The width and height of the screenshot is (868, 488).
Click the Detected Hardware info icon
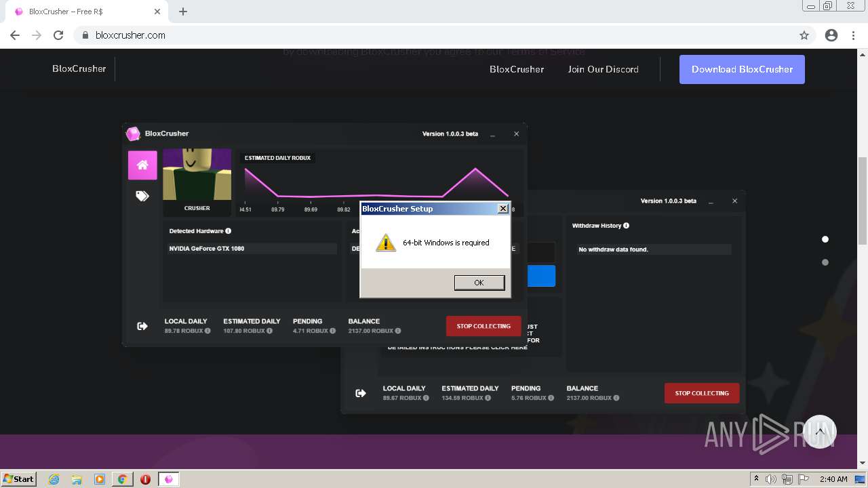coord(229,231)
